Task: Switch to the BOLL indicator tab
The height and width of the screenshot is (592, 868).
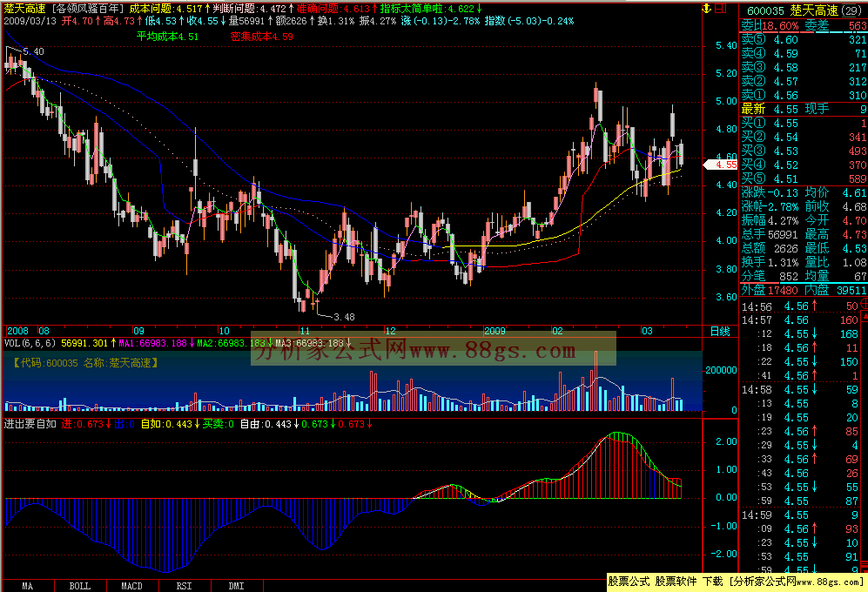Action: click(80, 586)
